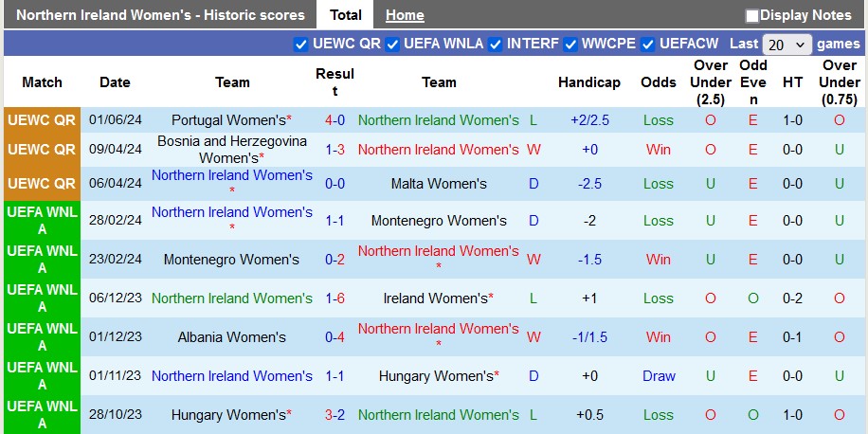This screenshot has width=868, height=434.
Task: Click the 3-2 score on 28/10/23
Action: [x=335, y=415]
